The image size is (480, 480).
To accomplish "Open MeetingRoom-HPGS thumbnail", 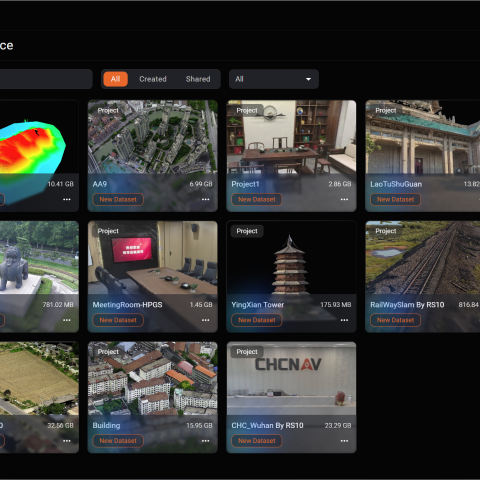I will (153, 257).
